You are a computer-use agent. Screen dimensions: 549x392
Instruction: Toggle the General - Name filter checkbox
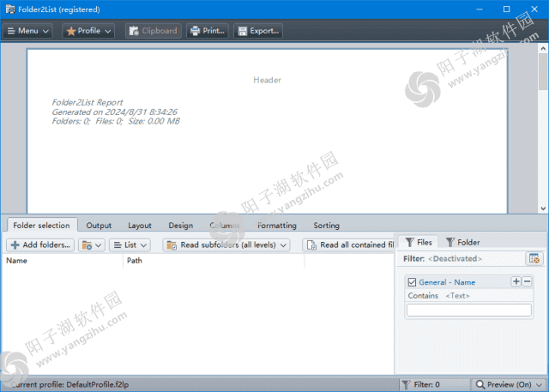pyautogui.click(x=412, y=282)
